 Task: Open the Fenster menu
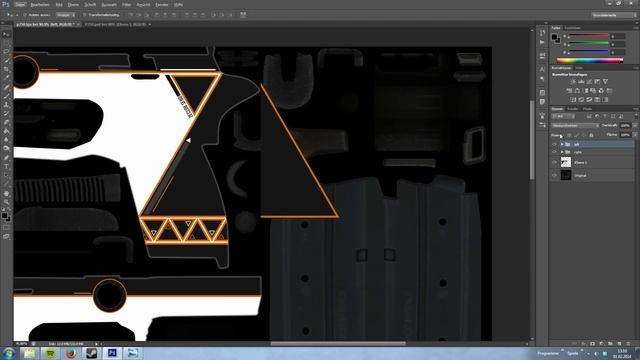point(162,4)
